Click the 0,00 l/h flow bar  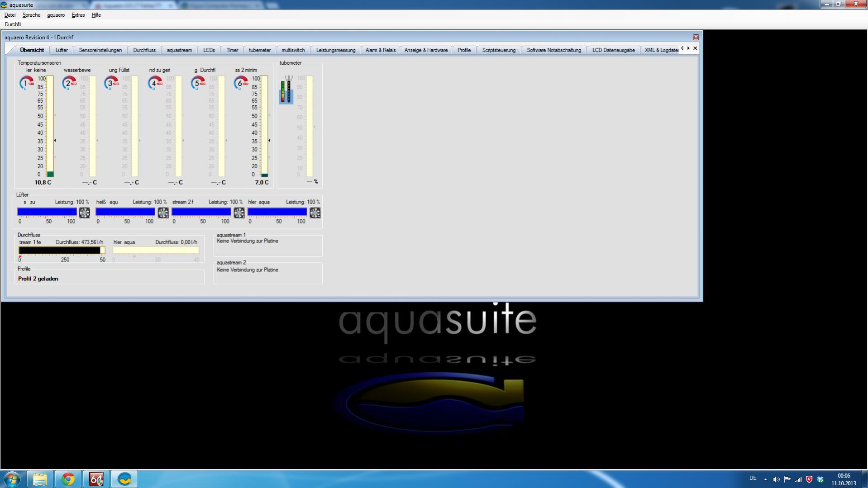click(156, 250)
